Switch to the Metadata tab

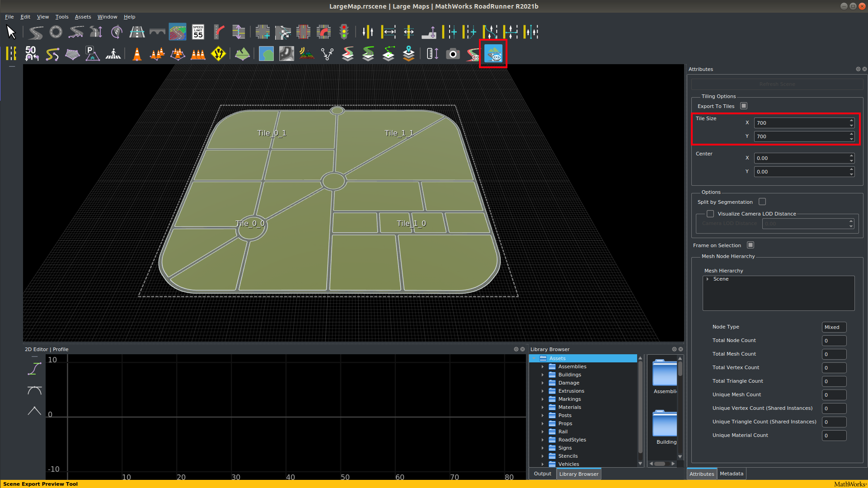pyautogui.click(x=731, y=474)
